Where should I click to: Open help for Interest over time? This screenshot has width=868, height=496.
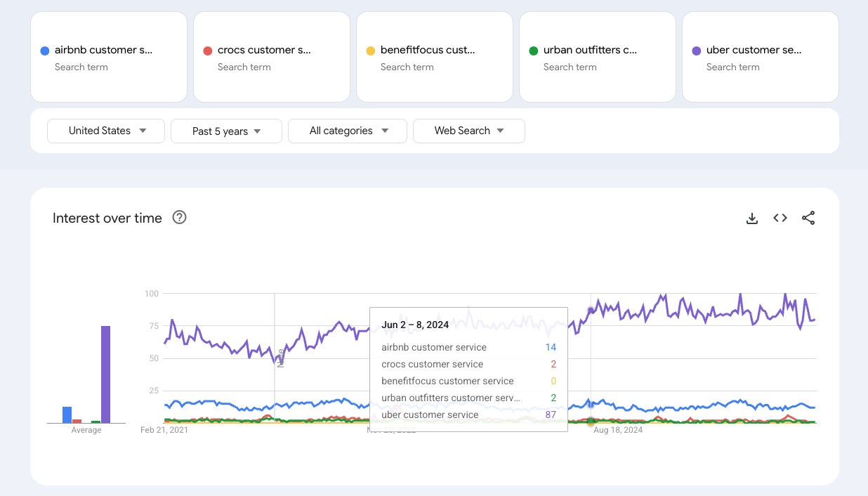point(179,218)
